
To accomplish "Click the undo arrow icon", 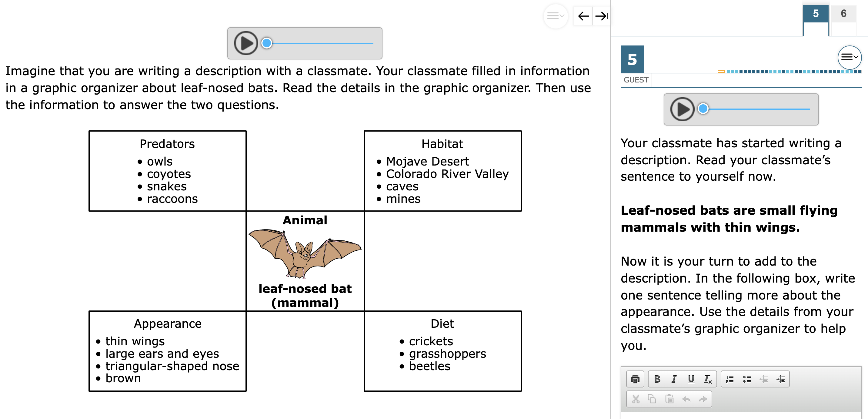I will (686, 399).
